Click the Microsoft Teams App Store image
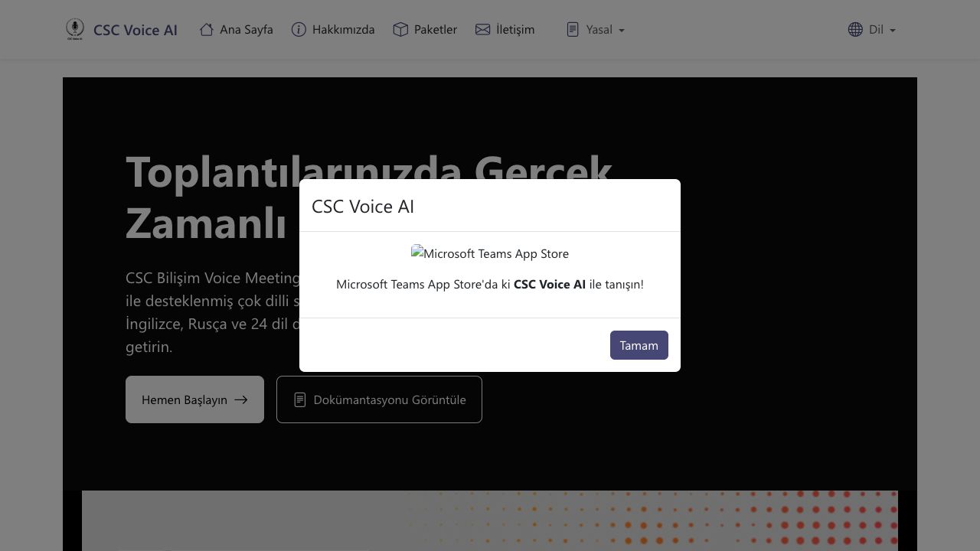This screenshot has height=551, width=980. (x=490, y=253)
